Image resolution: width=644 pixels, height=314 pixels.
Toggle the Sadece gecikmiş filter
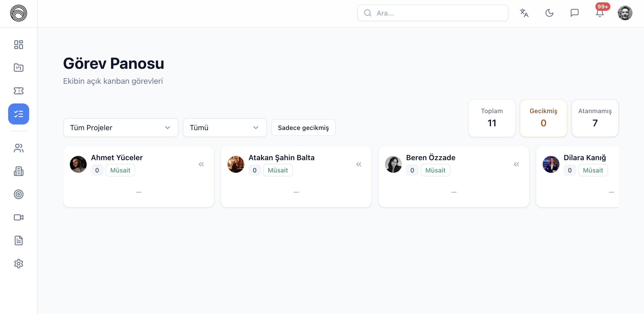click(x=303, y=128)
